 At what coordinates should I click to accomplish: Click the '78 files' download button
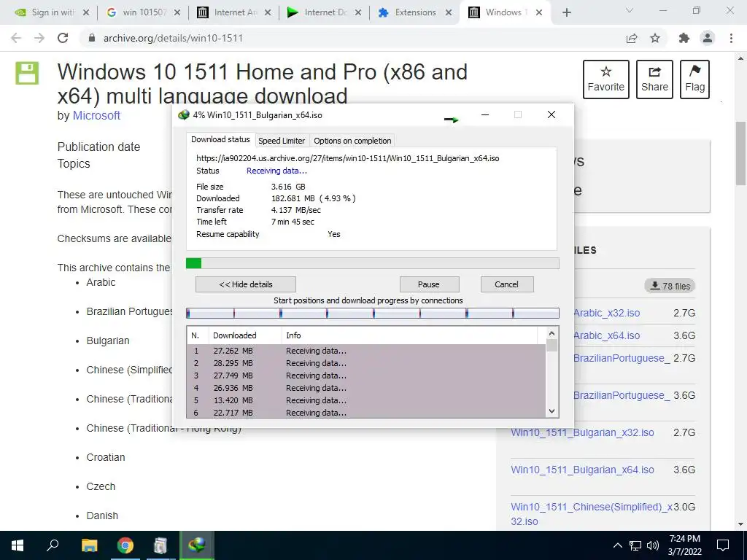pos(670,286)
